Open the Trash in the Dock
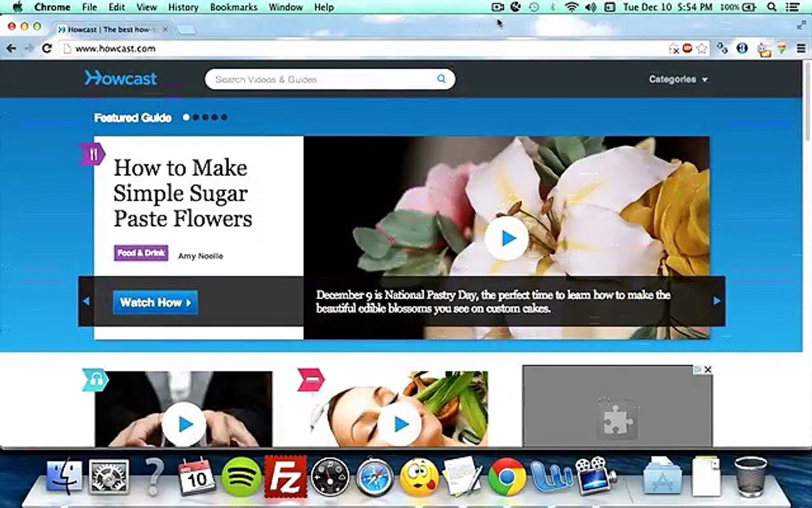 [751, 476]
